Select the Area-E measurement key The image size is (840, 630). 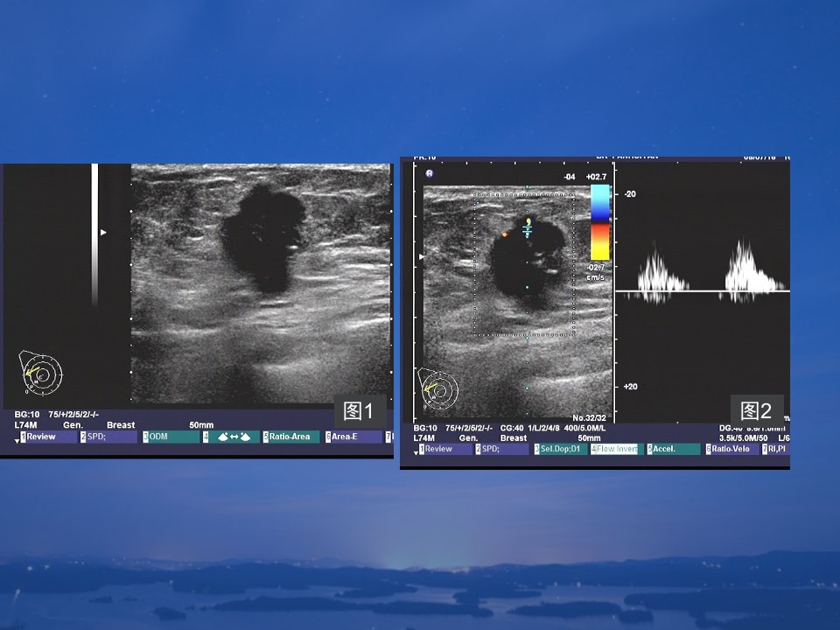353,437
